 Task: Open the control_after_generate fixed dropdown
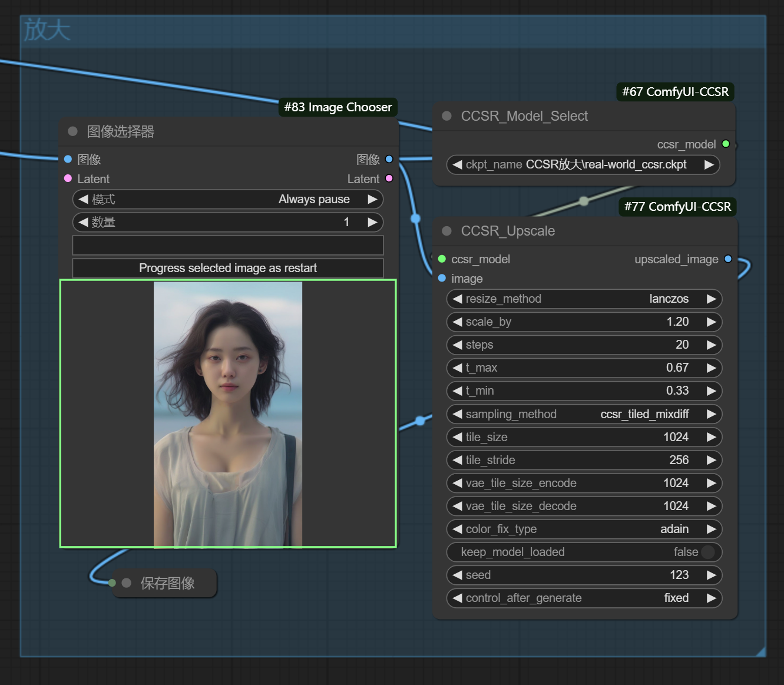pos(584,598)
